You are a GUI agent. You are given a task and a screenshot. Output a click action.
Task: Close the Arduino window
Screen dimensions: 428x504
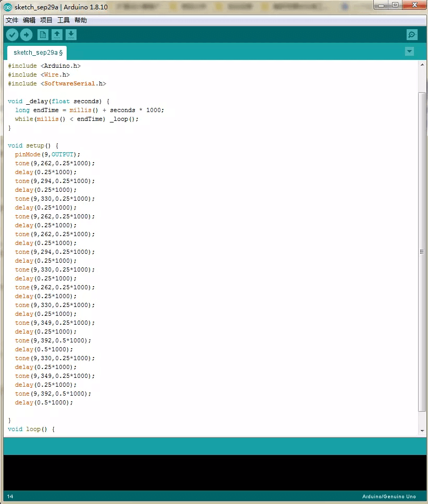pyautogui.click(x=414, y=5)
